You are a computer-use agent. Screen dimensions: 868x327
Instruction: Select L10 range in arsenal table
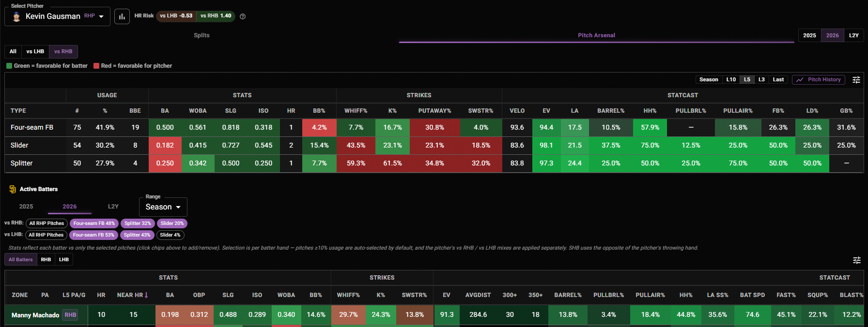(731, 80)
